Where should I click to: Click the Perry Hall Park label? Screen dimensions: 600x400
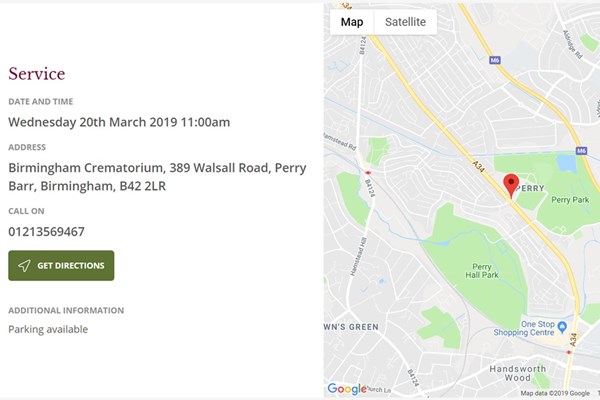tap(482, 271)
